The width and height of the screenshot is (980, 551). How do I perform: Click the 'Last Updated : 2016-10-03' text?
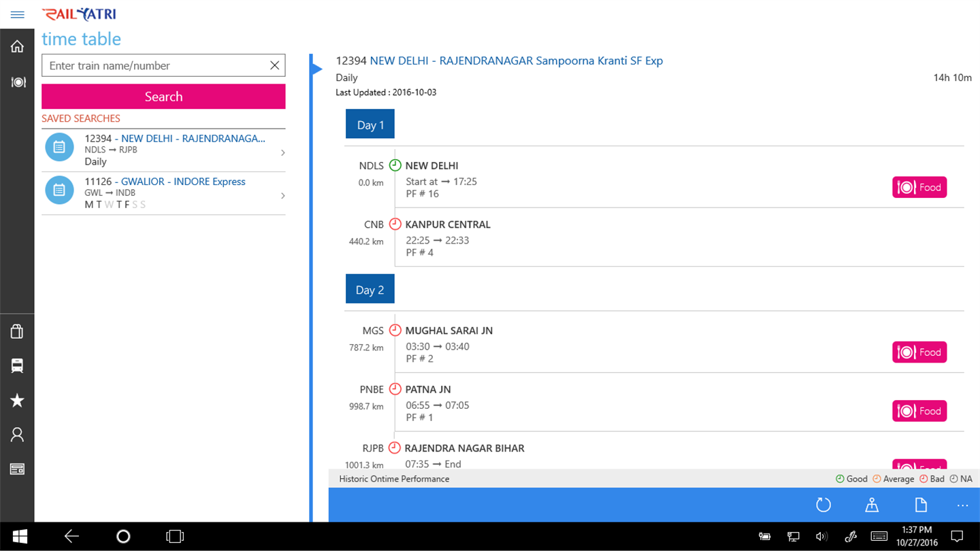pyautogui.click(x=386, y=93)
